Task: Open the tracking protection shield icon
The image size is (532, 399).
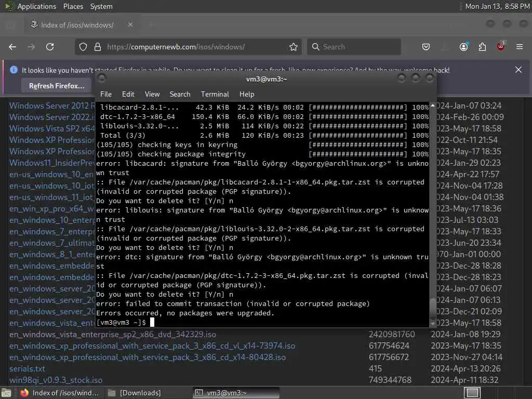Action: click(x=83, y=47)
